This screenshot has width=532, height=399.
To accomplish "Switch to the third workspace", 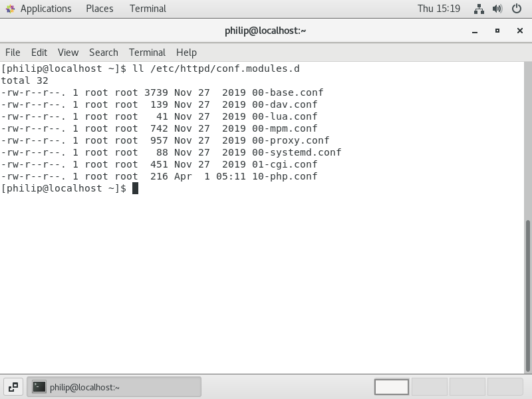I will click(467, 387).
